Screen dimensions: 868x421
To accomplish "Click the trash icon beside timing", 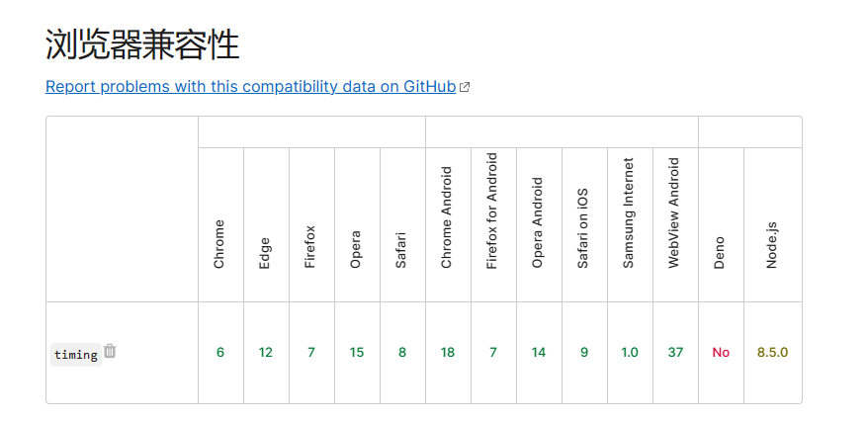I will point(110,351).
